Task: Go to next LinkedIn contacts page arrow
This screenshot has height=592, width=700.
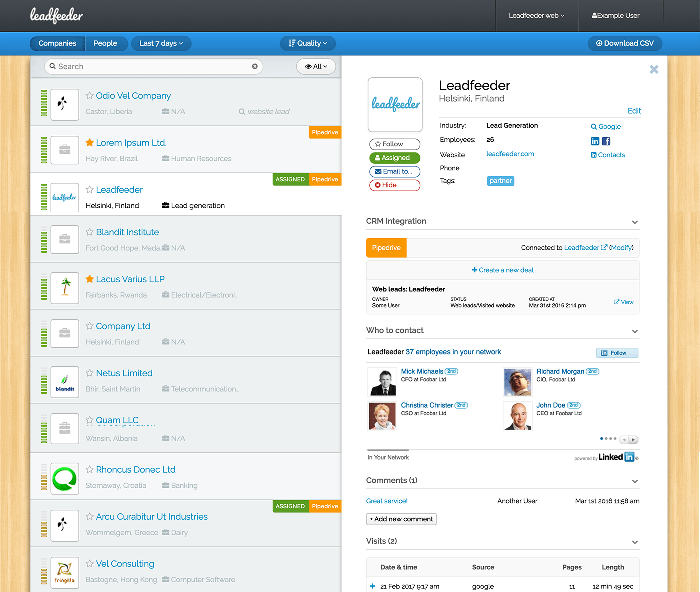Action: (x=633, y=440)
